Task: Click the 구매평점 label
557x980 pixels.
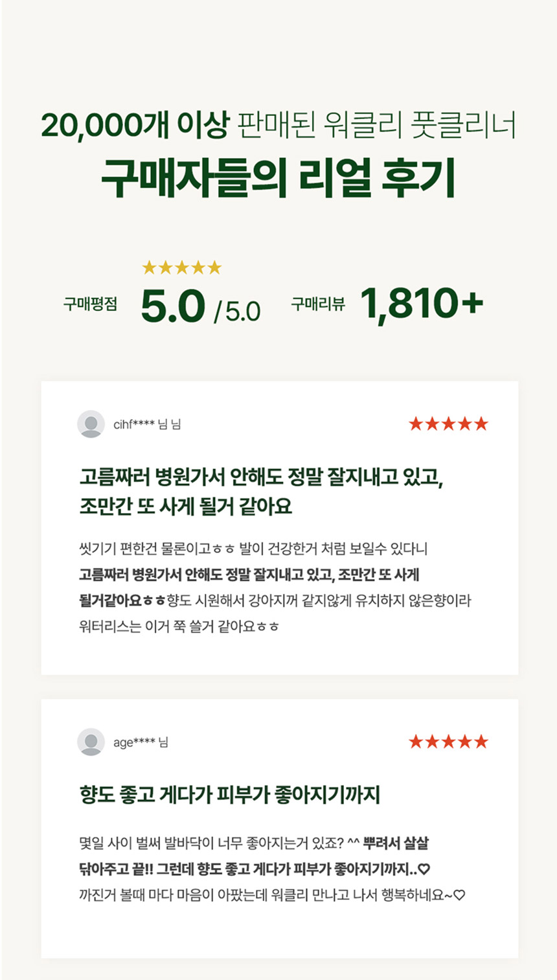Action: pos(90,304)
